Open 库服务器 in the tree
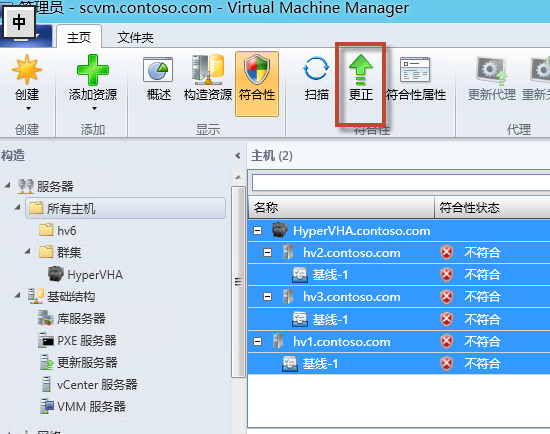 click(x=72, y=318)
